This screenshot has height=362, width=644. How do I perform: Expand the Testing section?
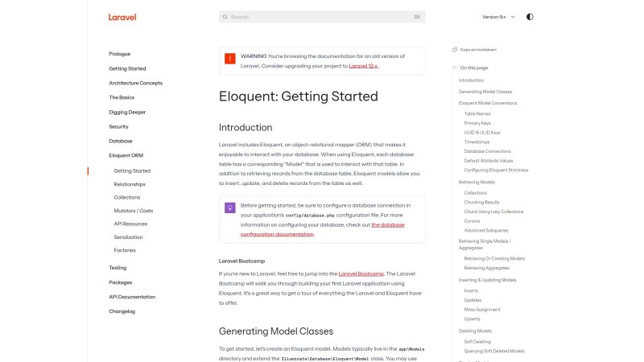coord(118,268)
